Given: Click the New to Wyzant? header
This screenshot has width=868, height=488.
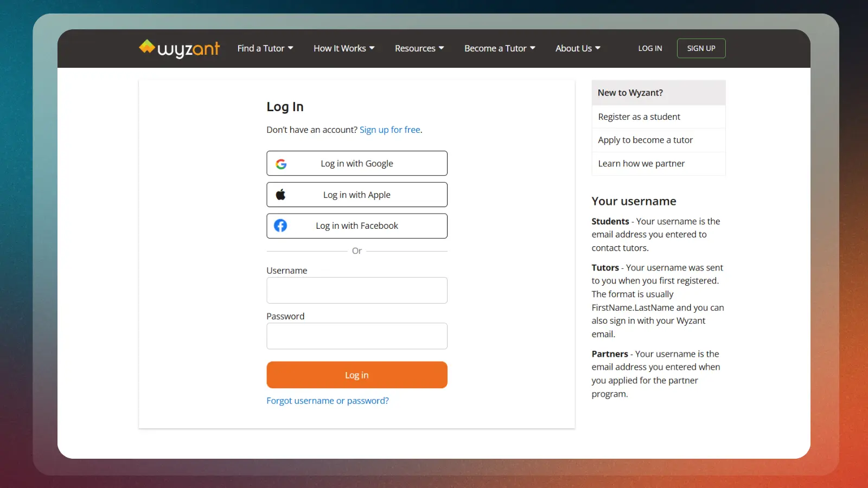Looking at the screenshot, I should tap(659, 93).
